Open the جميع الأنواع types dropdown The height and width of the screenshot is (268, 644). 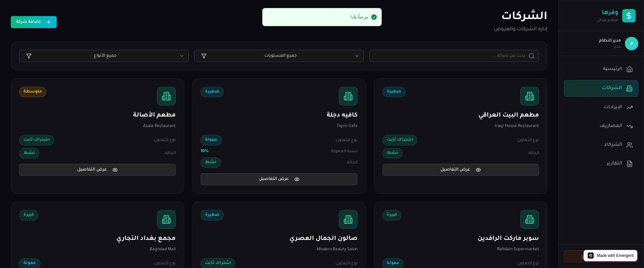(x=104, y=56)
